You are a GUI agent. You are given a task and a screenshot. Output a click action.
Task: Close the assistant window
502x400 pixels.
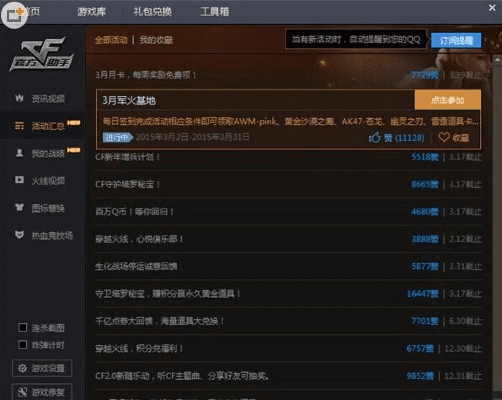(x=492, y=7)
